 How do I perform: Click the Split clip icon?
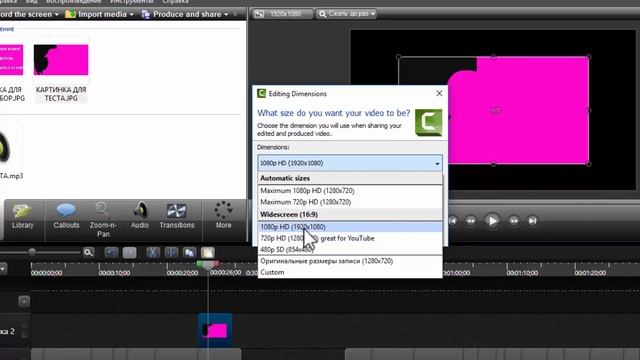pos(171,253)
